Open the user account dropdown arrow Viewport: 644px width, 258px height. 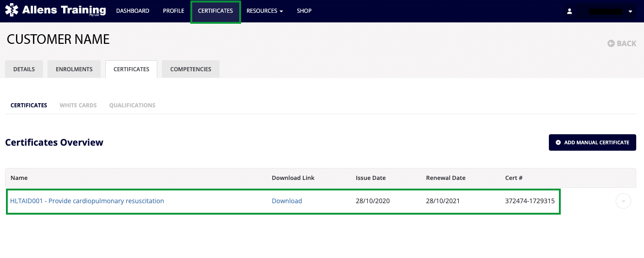630,11
